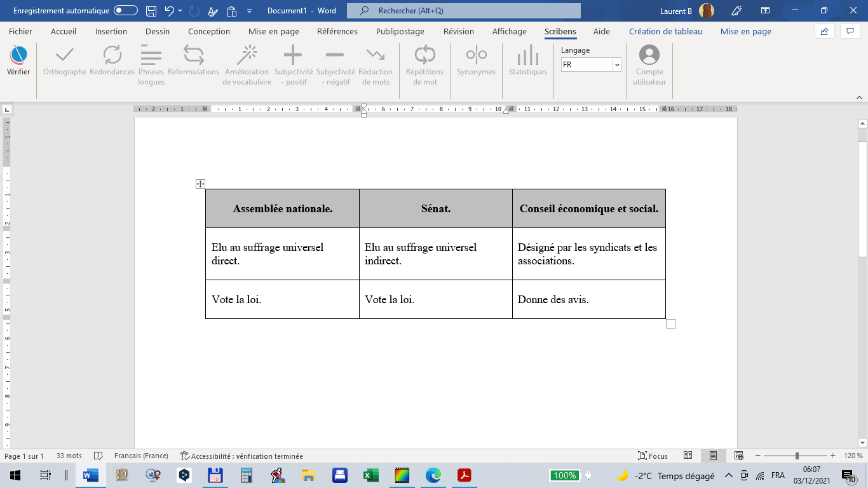Viewport: 868px width, 488px height.
Task: Click the tab selector box left of the ruler
Action: (6, 109)
